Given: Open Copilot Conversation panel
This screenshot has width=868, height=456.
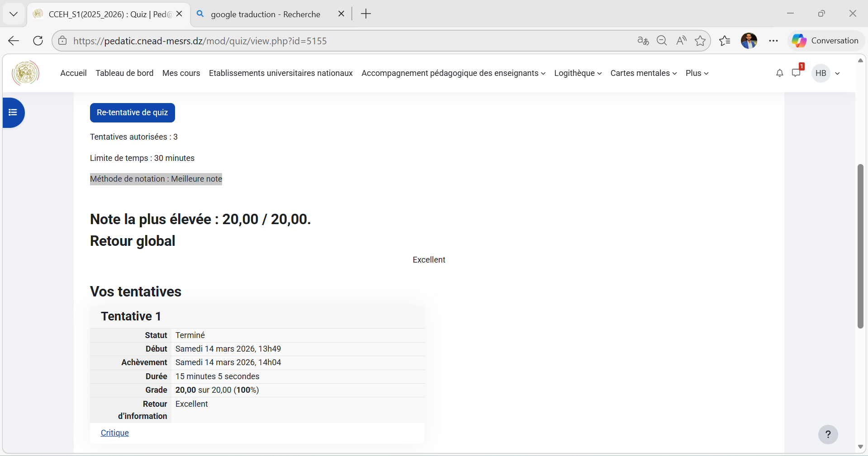Looking at the screenshot, I should coord(825,41).
